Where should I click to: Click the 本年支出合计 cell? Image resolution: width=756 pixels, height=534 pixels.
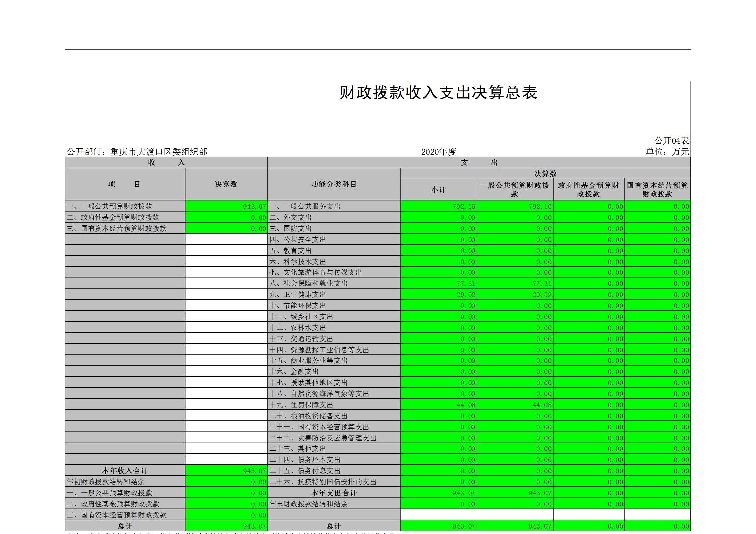334,493
